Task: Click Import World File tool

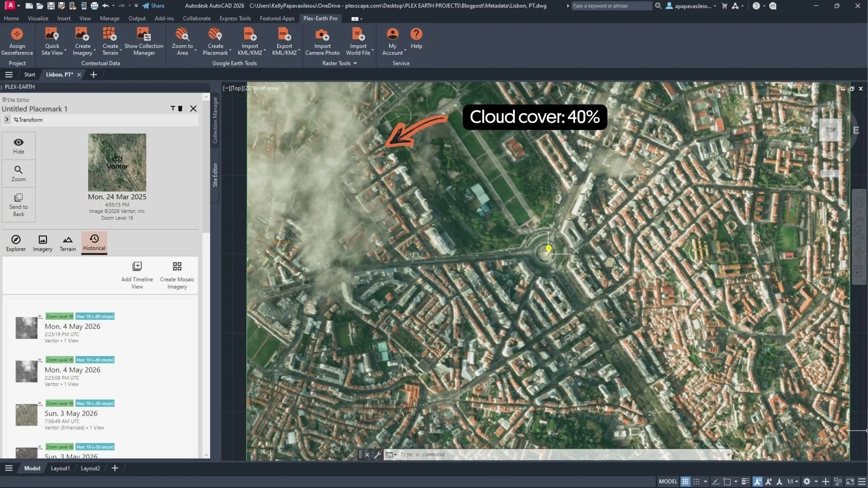Action: 358,42
